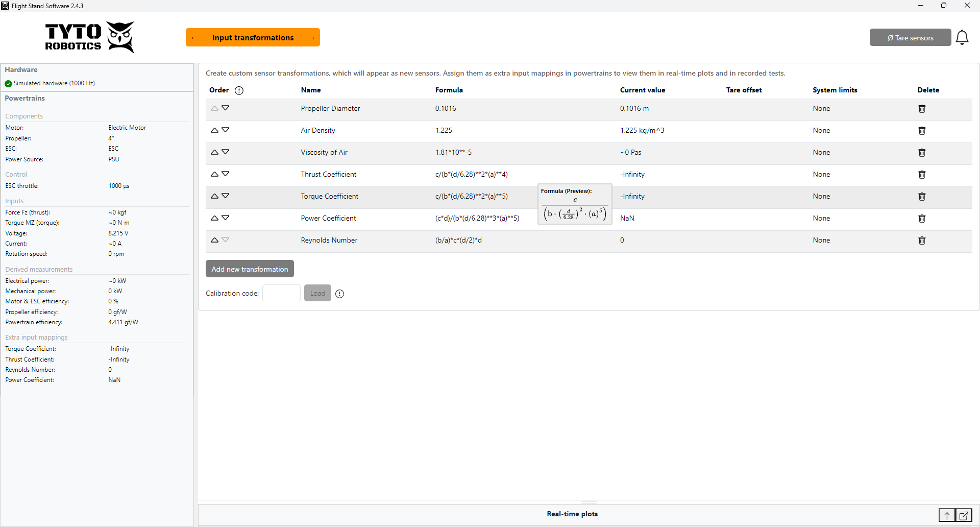Delete the Air Density transformation
This screenshot has height=527, width=980.
click(x=921, y=130)
